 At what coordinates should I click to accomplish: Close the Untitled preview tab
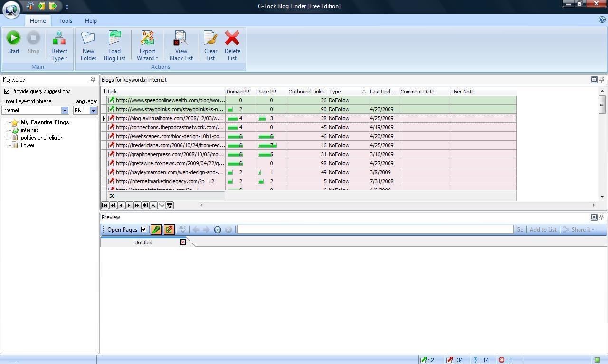tap(183, 243)
